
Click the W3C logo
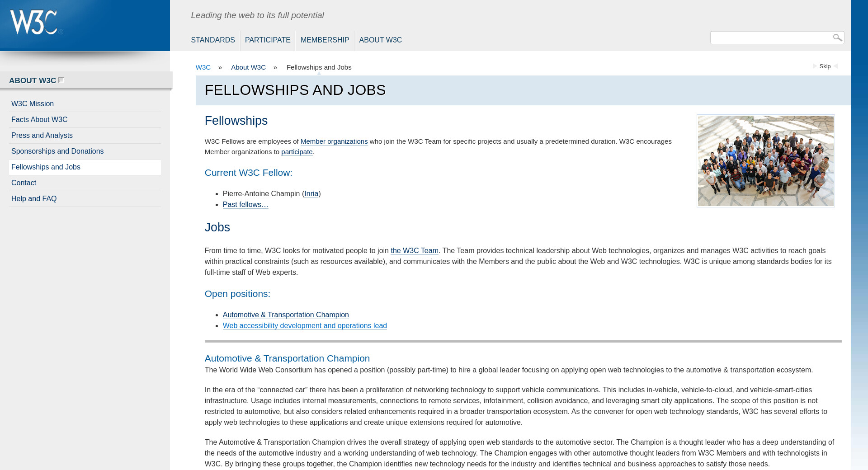tap(34, 23)
